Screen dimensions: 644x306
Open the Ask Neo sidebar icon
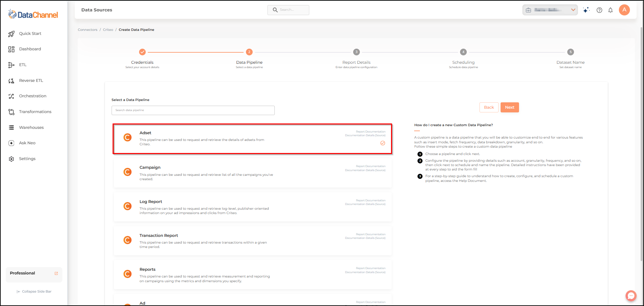pyautogui.click(x=11, y=143)
